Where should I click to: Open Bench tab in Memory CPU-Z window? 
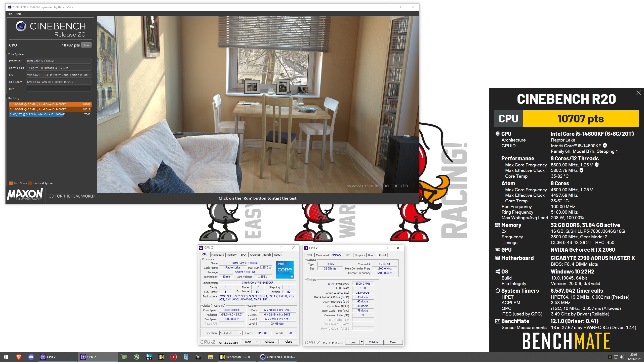[x=372, y=255]
